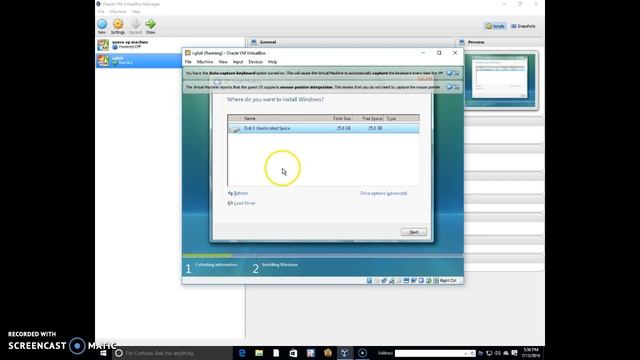Open Help menu in VirtualBox Manager

click(136, 11)
